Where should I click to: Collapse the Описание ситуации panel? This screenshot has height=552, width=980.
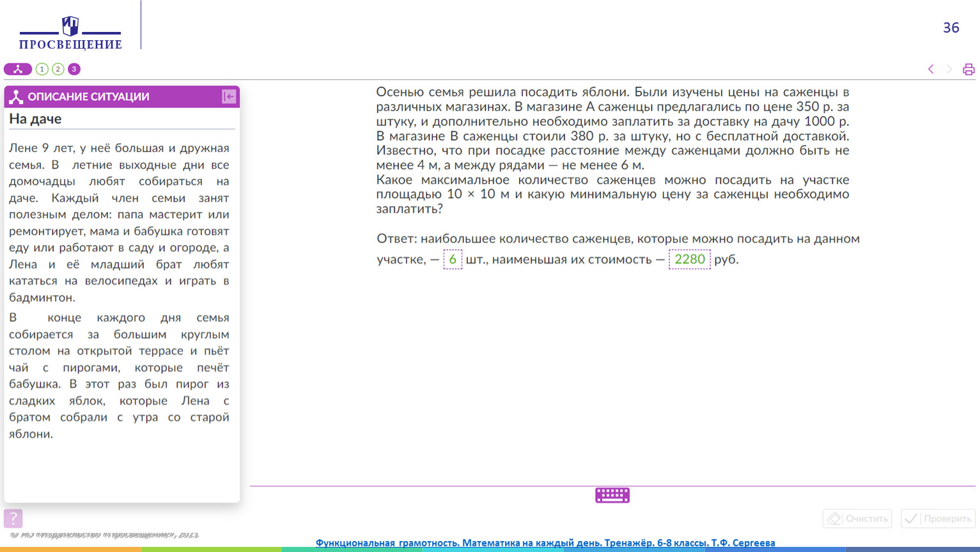[229, 96]
